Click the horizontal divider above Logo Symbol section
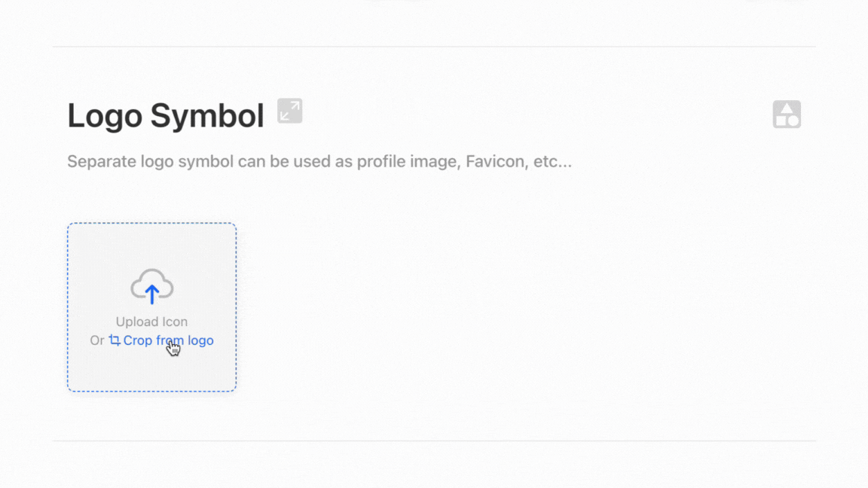The height and width of the screenshot is (488, 868). [434, 47]
